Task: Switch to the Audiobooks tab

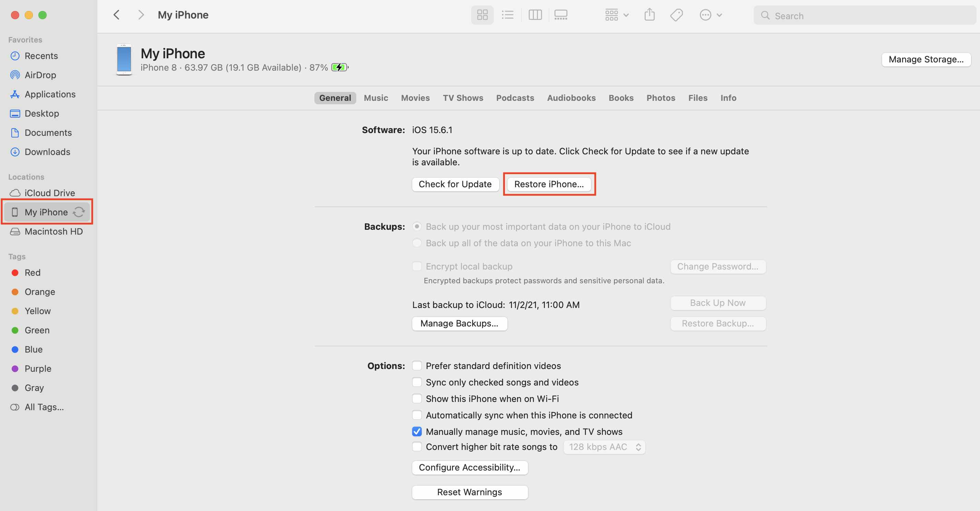Action: coord(571,98)
